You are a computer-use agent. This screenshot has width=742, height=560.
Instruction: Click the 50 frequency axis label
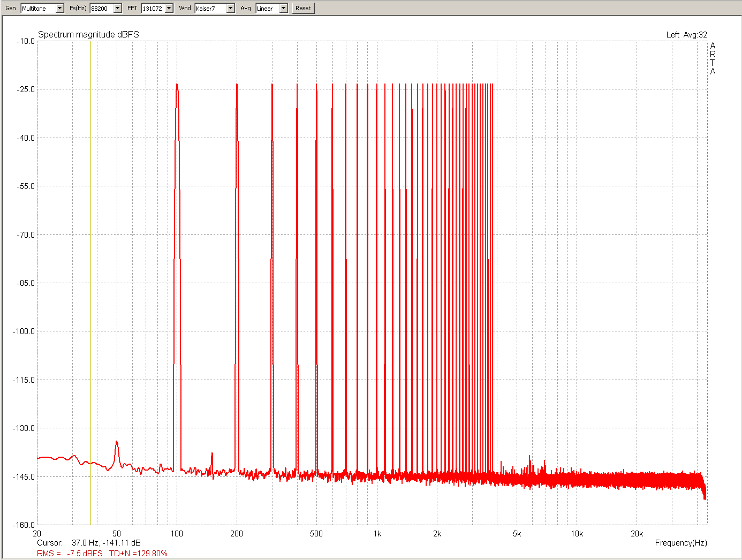(117, 534)
